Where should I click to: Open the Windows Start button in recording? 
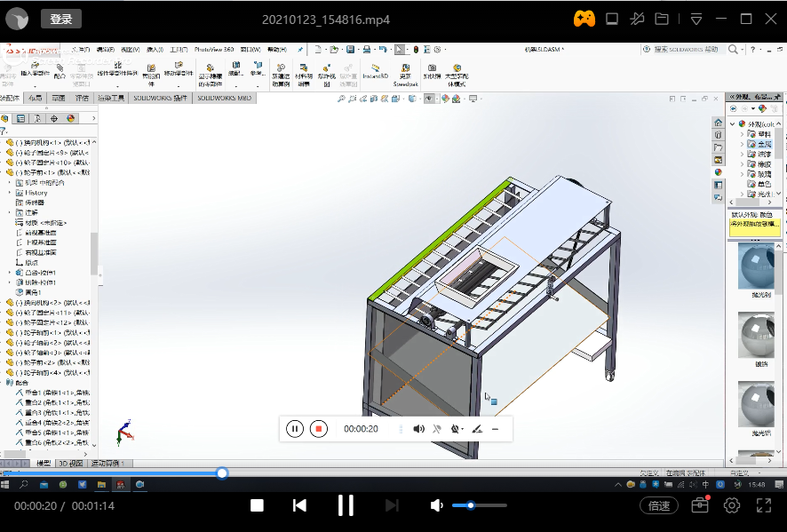click(5, 485)
